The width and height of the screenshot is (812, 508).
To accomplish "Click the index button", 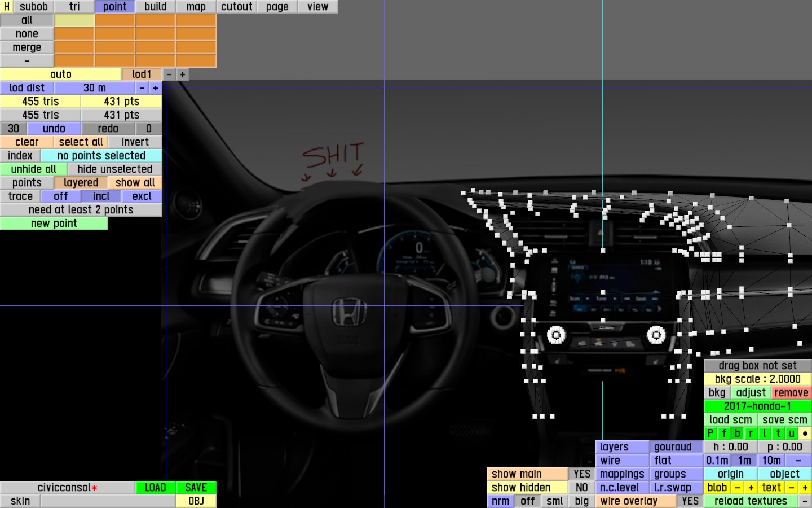I will click(20, 156).
